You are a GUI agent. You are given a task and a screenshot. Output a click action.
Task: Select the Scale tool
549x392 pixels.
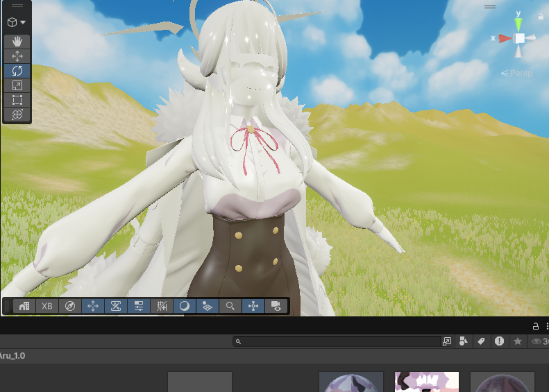click(x=17, y=85)
